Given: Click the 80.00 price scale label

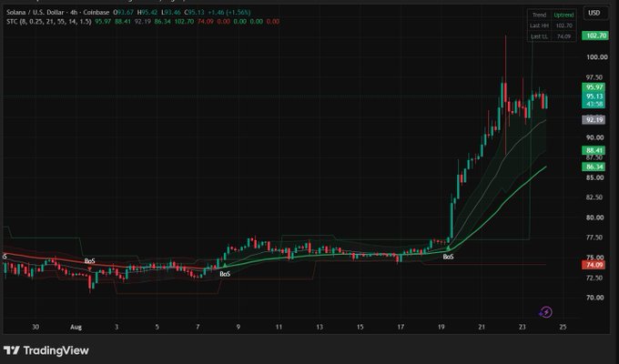Looking at the screenshot, I should pyautogui.click(x=595, y=217).
